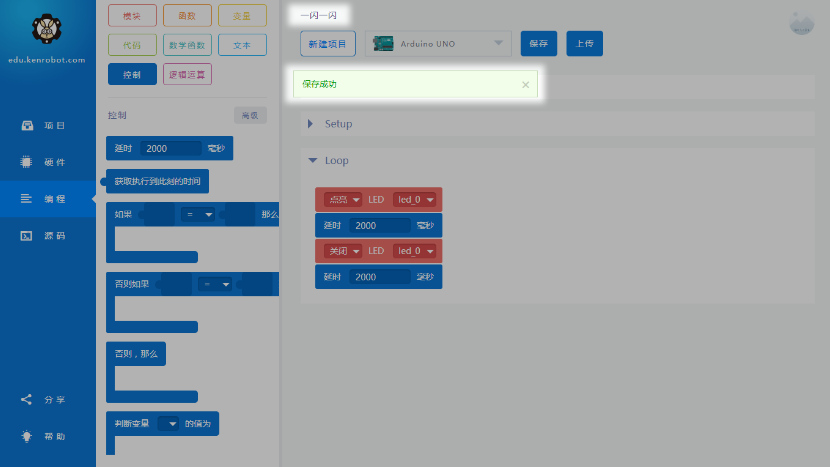830x467 pixels.
Task: Dismiss the 保存成功 notification
Action: coord(525,85)
